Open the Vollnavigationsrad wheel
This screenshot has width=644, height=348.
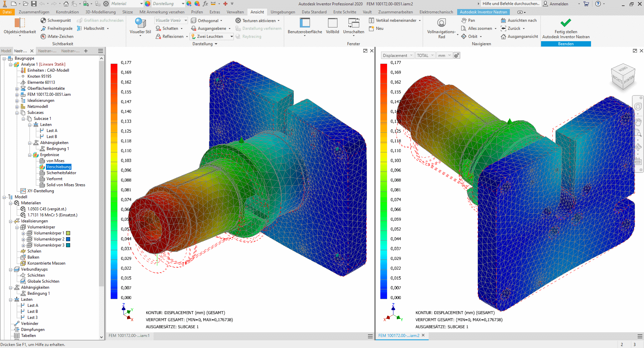(x=441, y=27)
